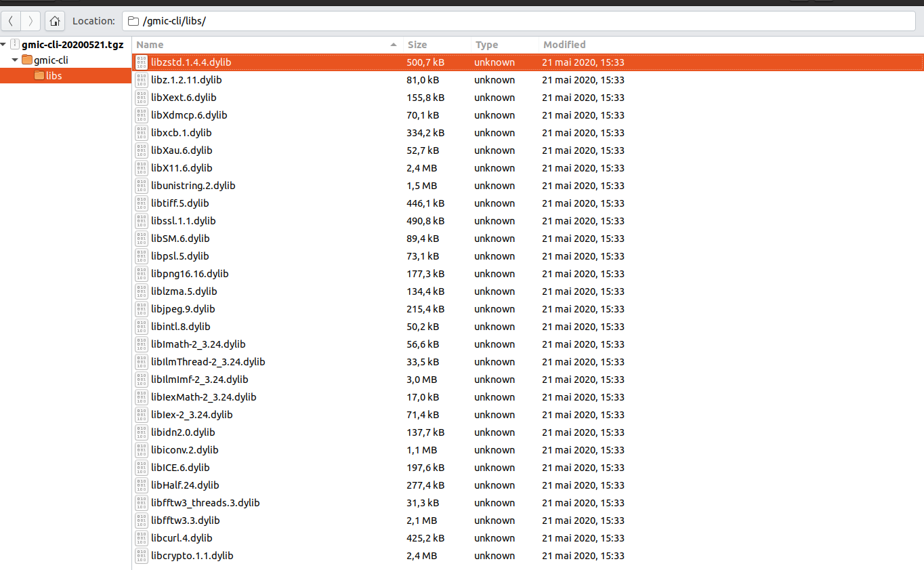Select the libX11.6.dylib file icon
924x570 pixels.
142,168
